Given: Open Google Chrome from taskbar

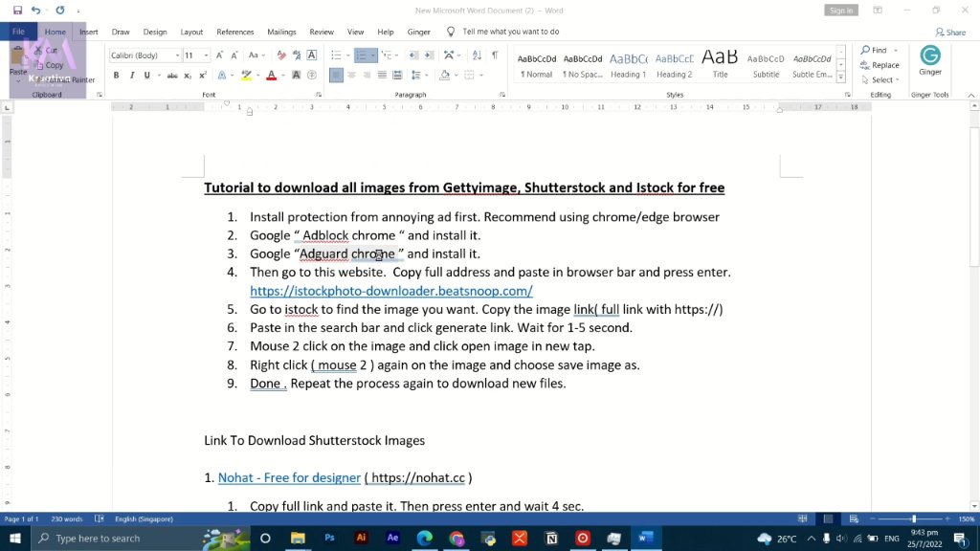Looking at the screenshot, I should click(457, 538).
